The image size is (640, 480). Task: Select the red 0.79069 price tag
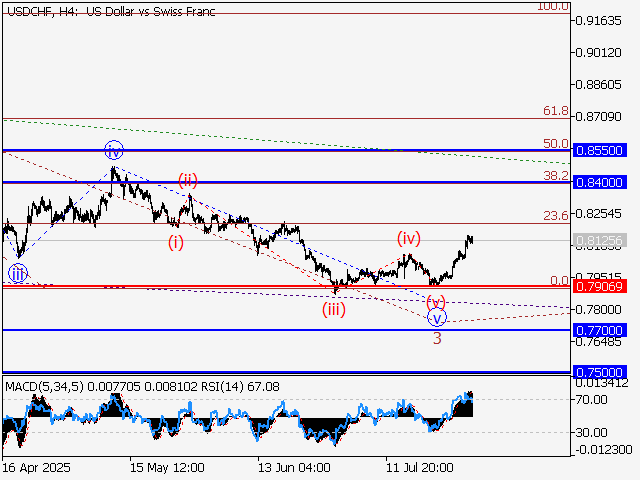click(600, 286)
